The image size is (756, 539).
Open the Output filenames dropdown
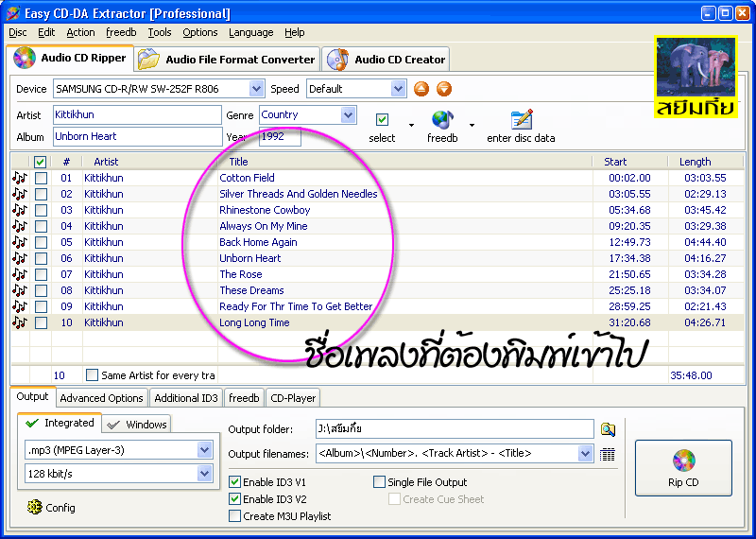point(585,454)
